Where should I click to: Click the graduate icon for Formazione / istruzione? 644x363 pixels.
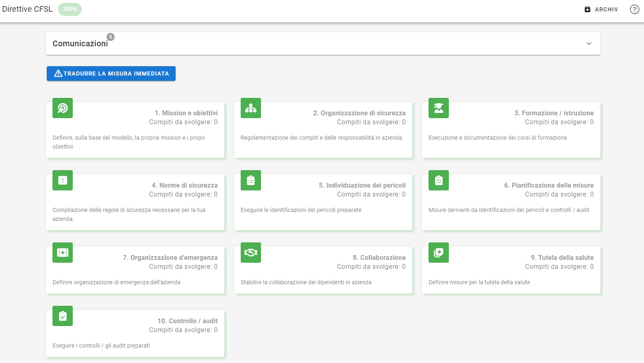point(439,108)
